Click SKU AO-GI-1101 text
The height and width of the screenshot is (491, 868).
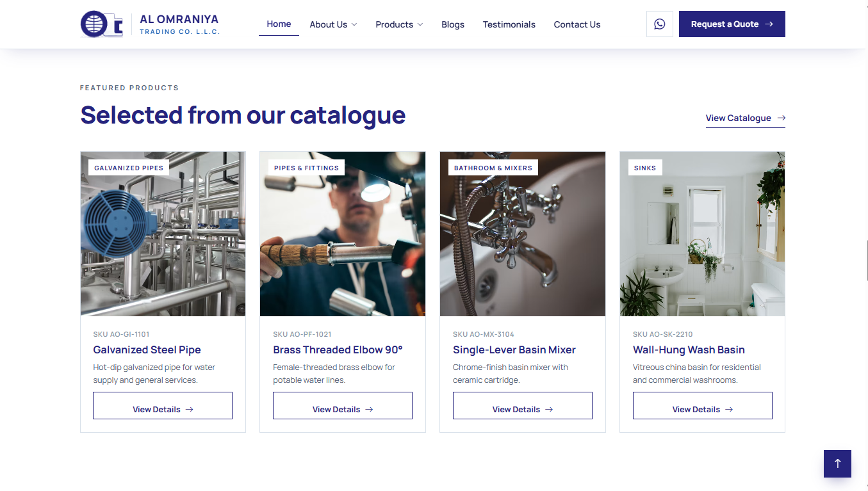click(121, 334)
